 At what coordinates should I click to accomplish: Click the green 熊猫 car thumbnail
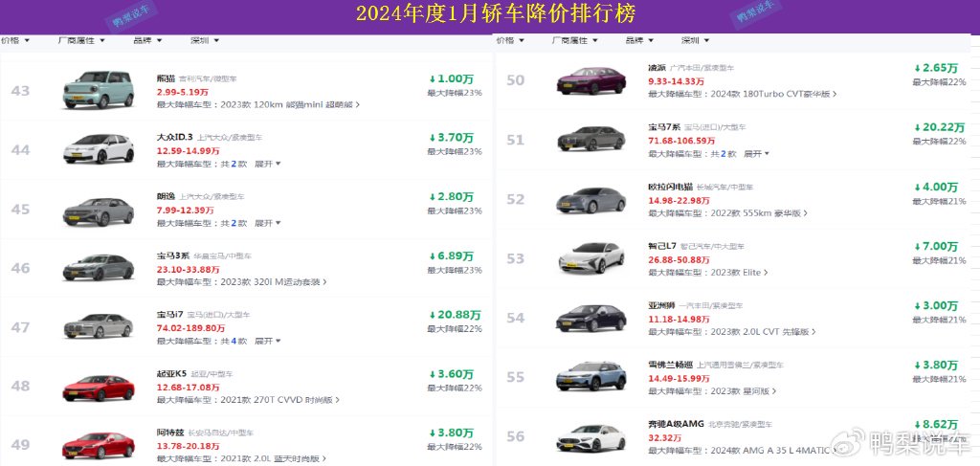click(x=99, y=90)
